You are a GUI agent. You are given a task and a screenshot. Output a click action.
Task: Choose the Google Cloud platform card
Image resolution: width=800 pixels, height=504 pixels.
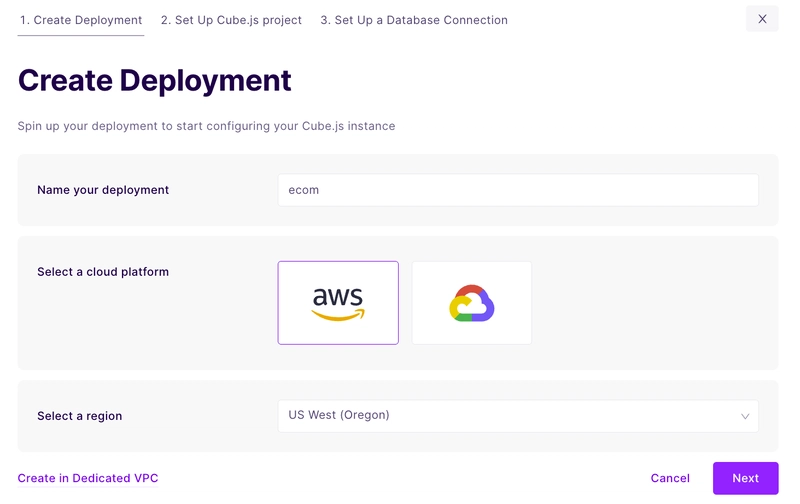click(471, 303)
